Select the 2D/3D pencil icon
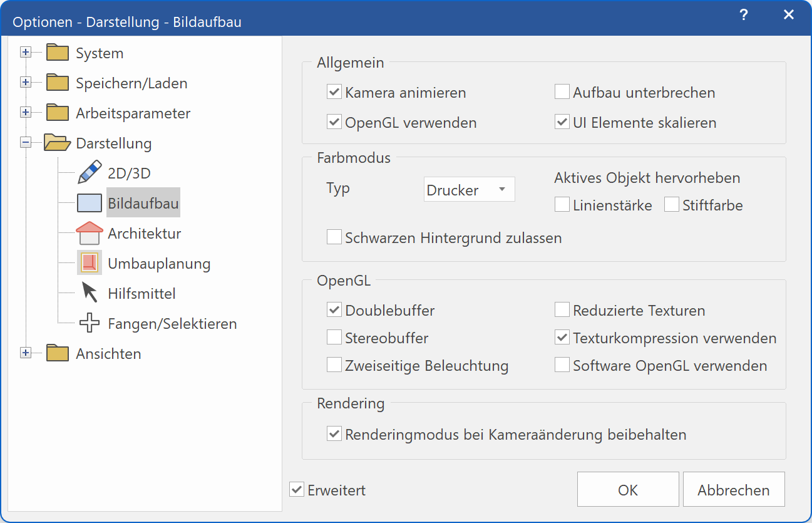The width and height of the screenshot is (812, 523). coord(89,172)
